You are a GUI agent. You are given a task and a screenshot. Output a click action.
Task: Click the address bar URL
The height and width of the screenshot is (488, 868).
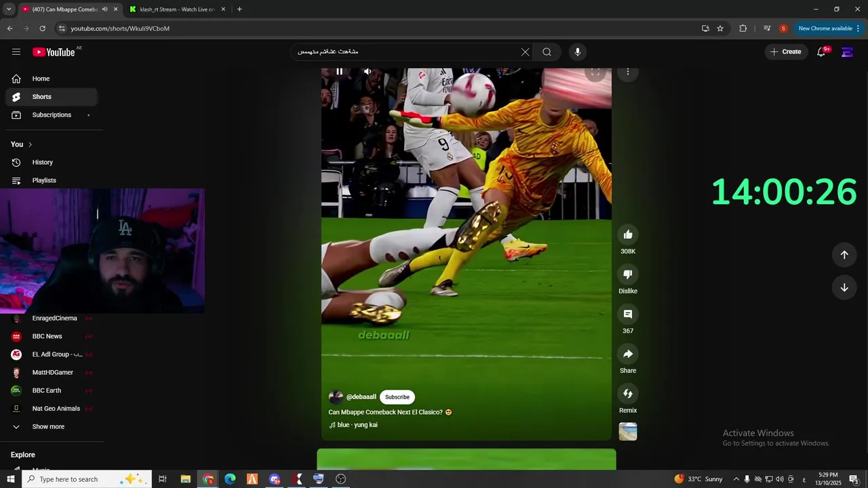(120, 28)
